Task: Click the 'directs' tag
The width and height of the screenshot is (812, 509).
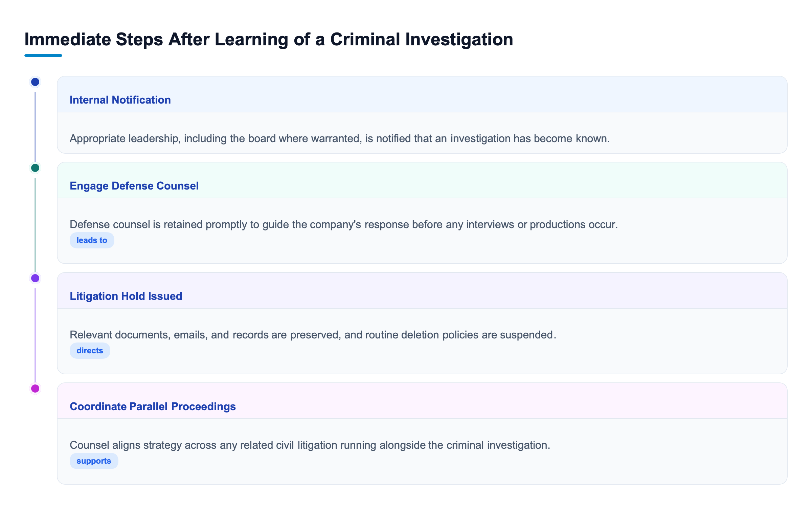Action: point(90,351)
